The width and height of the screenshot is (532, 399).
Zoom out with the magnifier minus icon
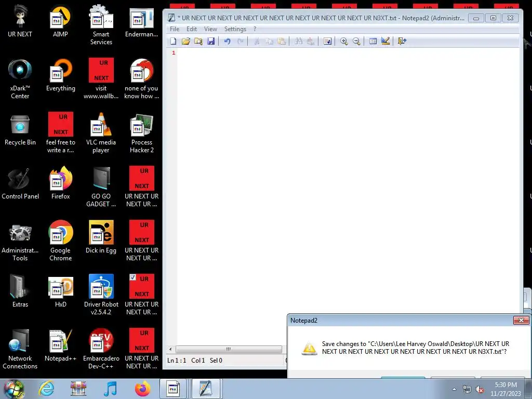(356, 42)
